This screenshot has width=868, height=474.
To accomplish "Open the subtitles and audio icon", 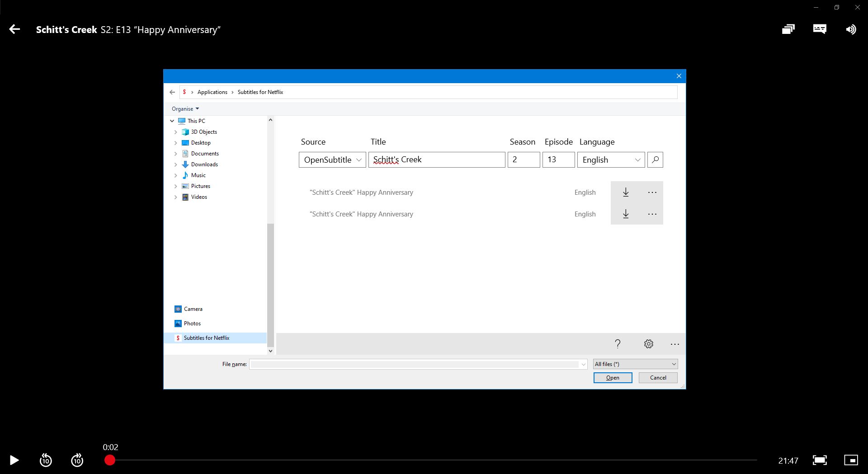I will [820, 29].
